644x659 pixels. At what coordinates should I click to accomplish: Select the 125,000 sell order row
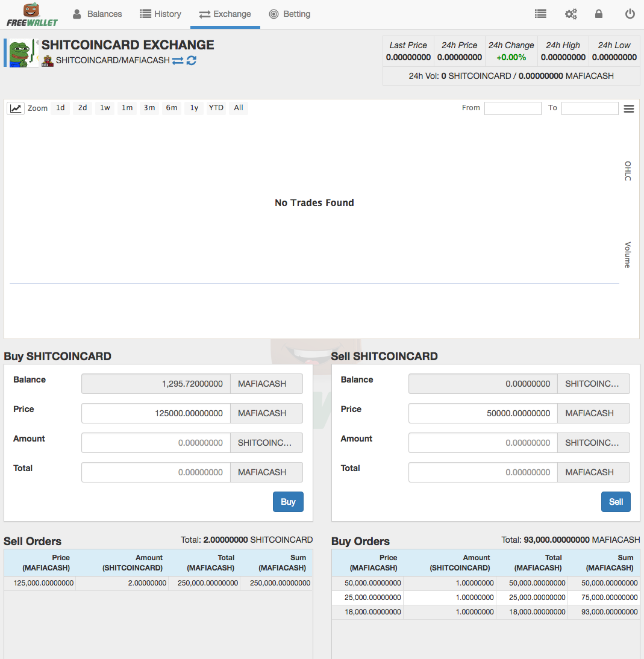point(158,583)
